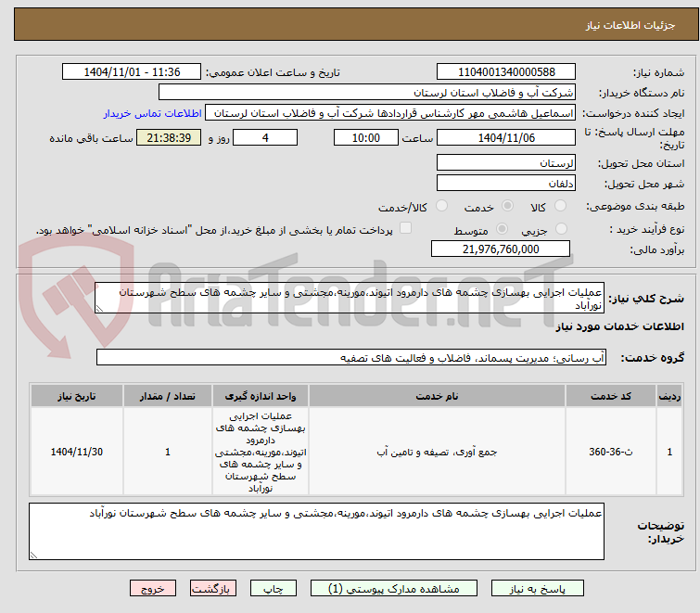Click the delivery city field دلفان

[506, 183]
